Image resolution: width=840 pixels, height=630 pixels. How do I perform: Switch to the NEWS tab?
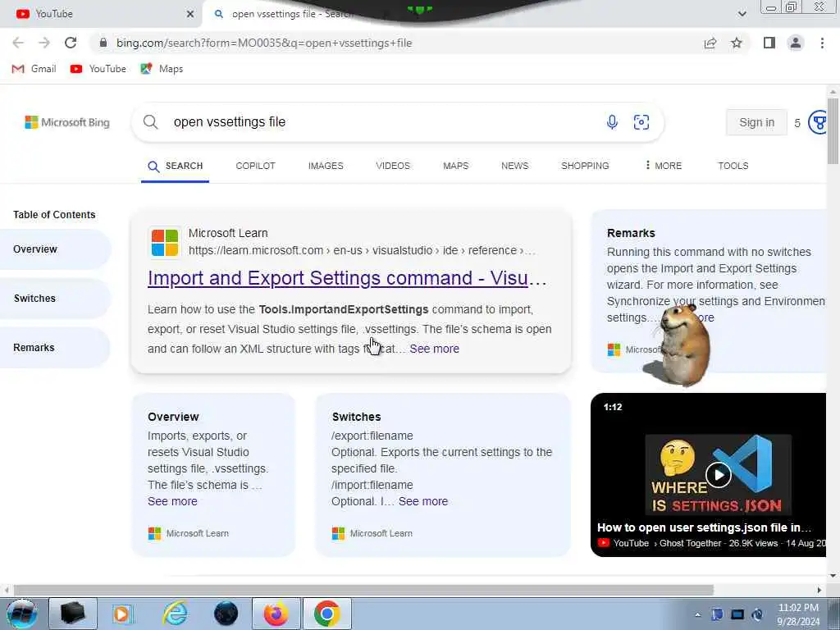pyautogui.click(x=515, y=166)
